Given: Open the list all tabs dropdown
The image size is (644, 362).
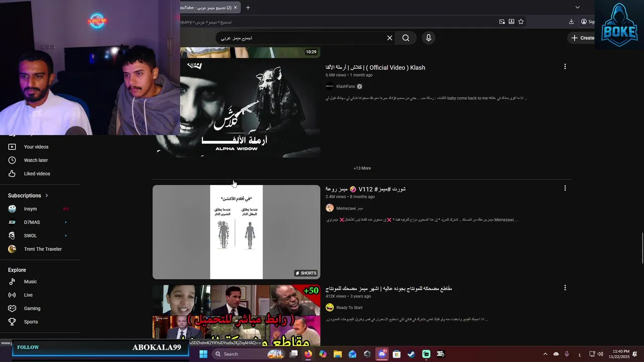Looking at the screenshot, I should [578, 8].
